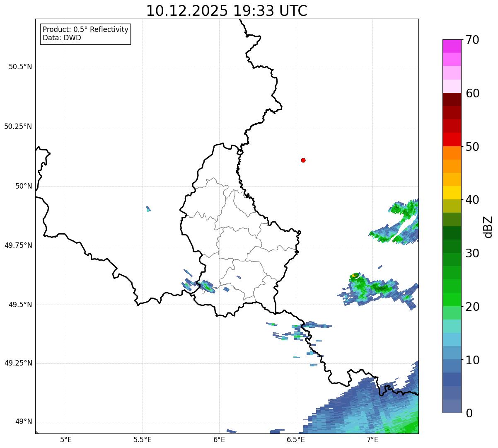Click the dBZ colorbar axis label
Screen dimensions: 498x448
click(x=488, y=227)
